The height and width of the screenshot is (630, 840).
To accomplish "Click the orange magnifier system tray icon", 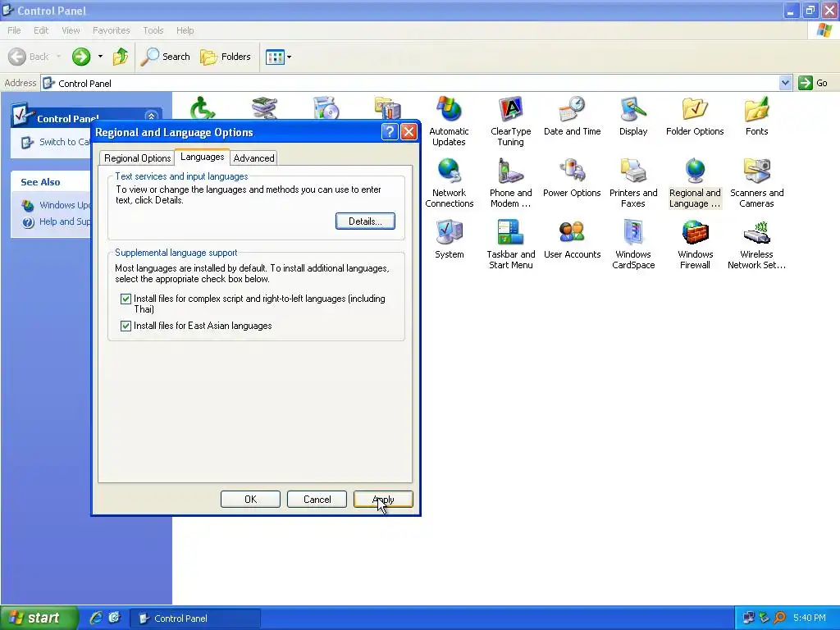I will click(x=779, y=618).
